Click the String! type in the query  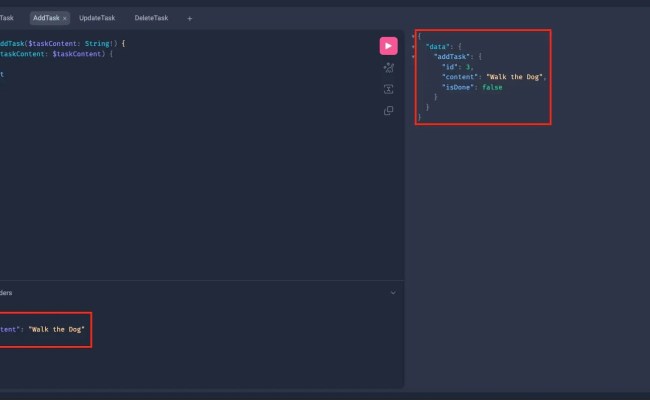(99, 44)
